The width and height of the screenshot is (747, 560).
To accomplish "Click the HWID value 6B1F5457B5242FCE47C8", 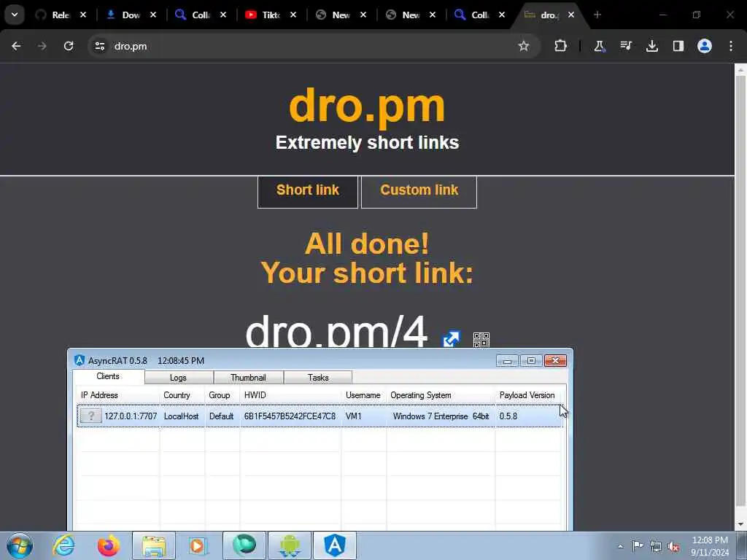I will (290, 416).
